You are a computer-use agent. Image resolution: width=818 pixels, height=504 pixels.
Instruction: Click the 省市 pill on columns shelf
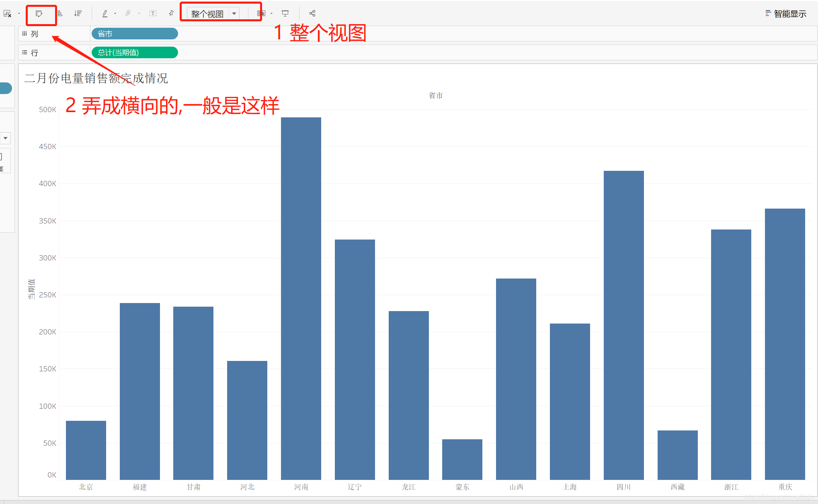point(135,34)
